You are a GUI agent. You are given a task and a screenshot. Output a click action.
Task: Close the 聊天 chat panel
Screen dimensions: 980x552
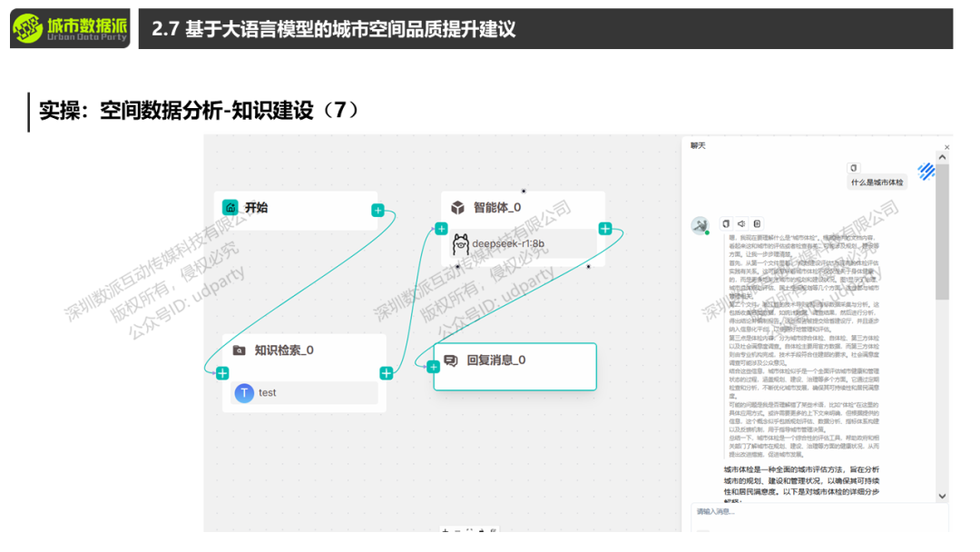click(x=946, y=146)
